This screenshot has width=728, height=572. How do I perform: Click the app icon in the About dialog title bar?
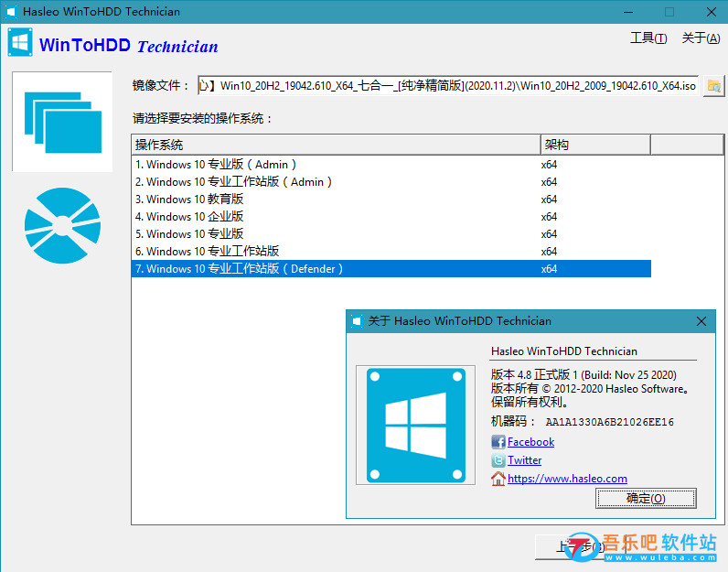click(357, 321)
